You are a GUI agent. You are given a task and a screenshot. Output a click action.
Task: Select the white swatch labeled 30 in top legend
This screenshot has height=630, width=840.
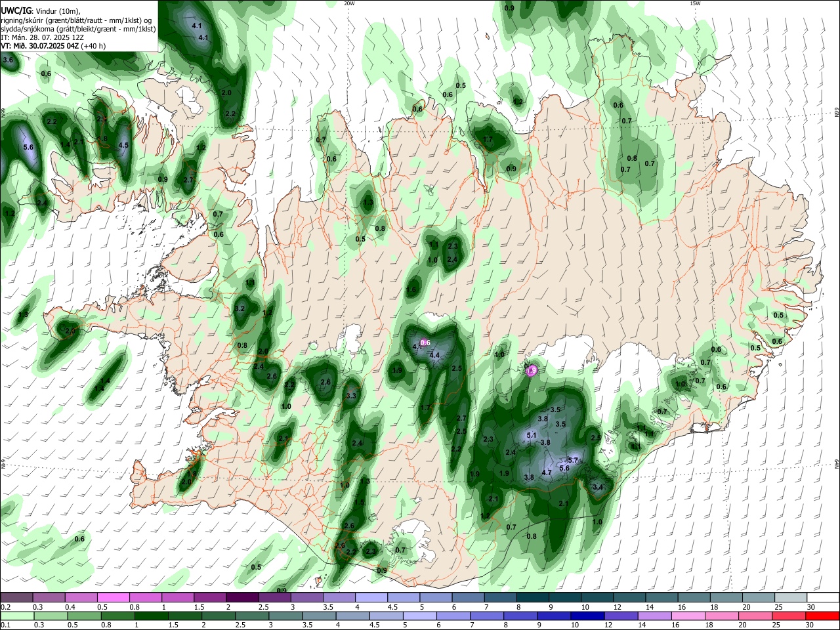pyautogui.click(x=823, y=597)
